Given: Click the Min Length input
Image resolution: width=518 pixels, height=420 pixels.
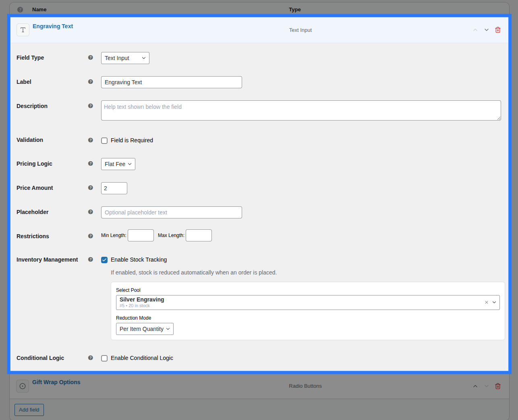Looking at the screenshot, I should [141, 235].
